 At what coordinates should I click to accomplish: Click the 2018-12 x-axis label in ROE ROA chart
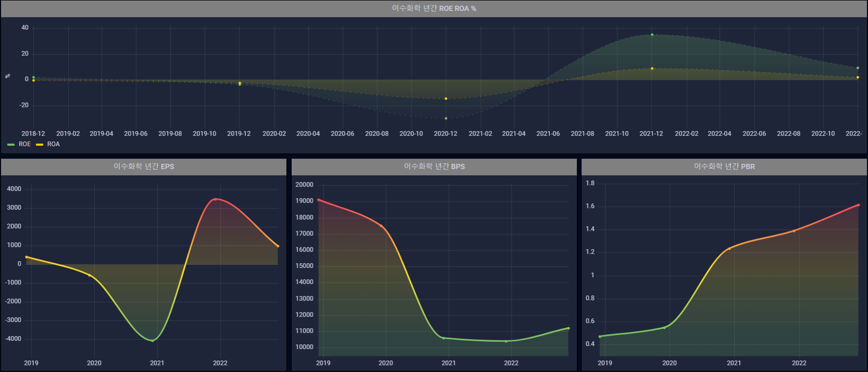tap(33, 134)
